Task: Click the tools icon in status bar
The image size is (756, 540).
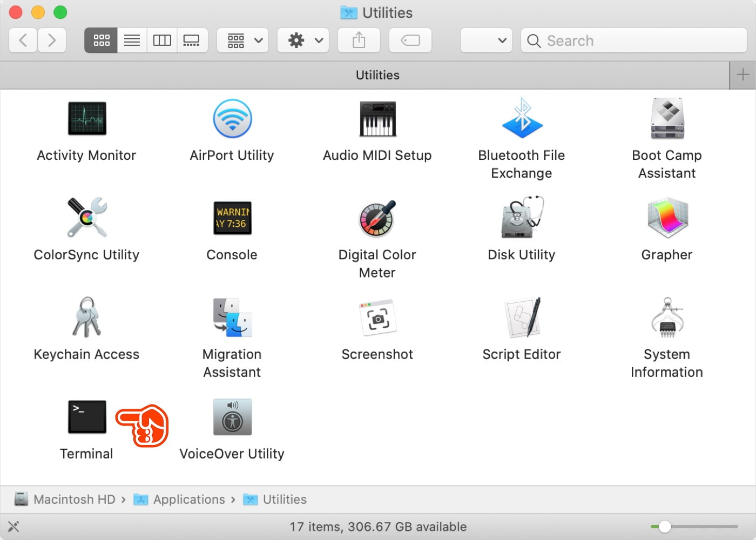Action: [x=13, y=526]
